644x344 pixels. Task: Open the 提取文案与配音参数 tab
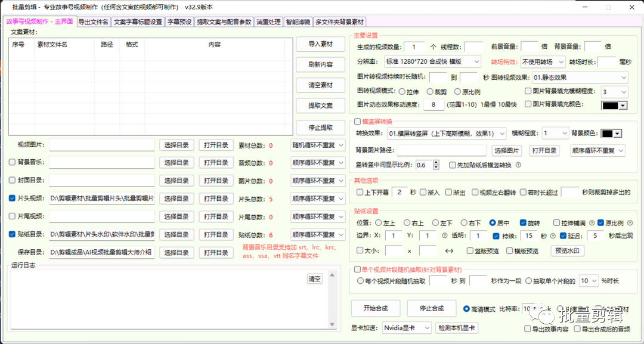(224, 21)
